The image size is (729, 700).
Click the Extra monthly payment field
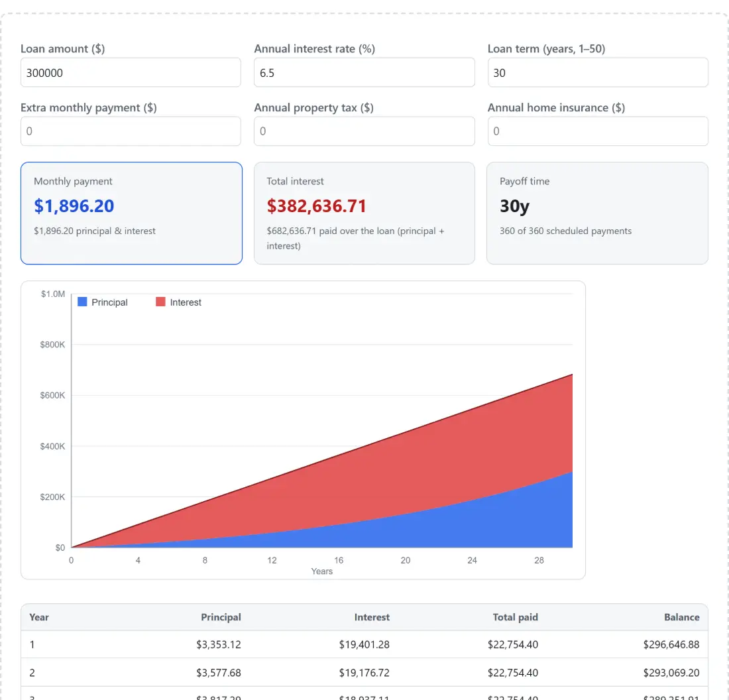click(x=131, y=131)
